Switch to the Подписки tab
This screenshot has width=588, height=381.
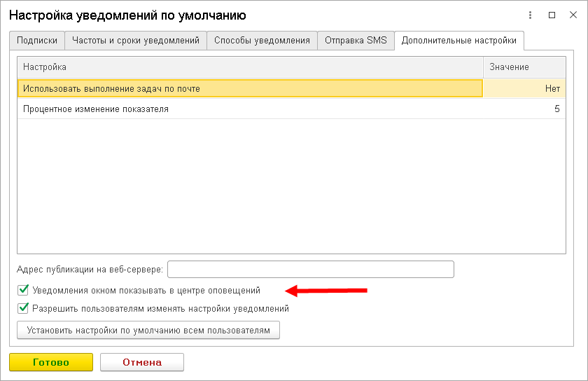37,41
